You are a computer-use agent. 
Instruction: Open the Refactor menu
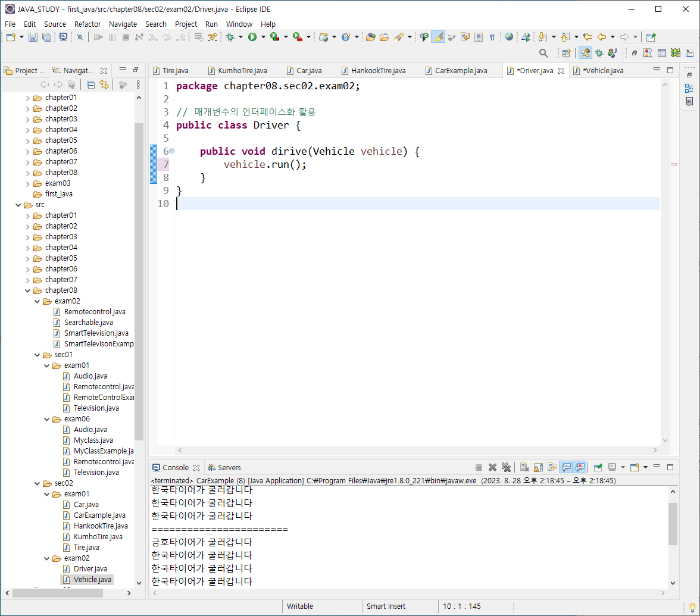pyautogui.click(x=87, y=24)
